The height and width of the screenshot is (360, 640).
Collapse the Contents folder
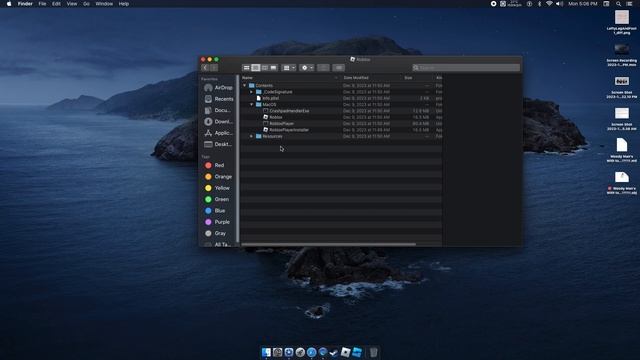tap(244, 86)
